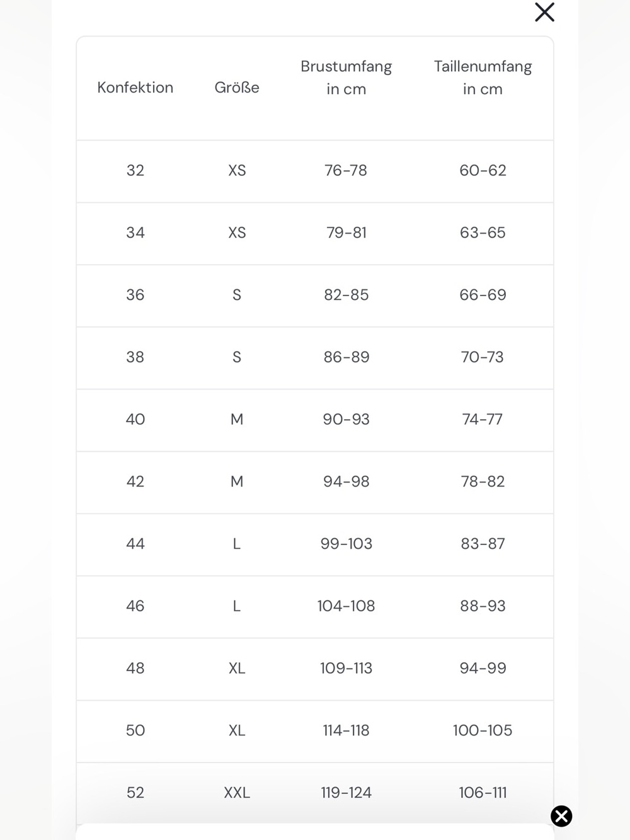Select the Größe column header
The image size is (630, 840).
coord(237,88)
